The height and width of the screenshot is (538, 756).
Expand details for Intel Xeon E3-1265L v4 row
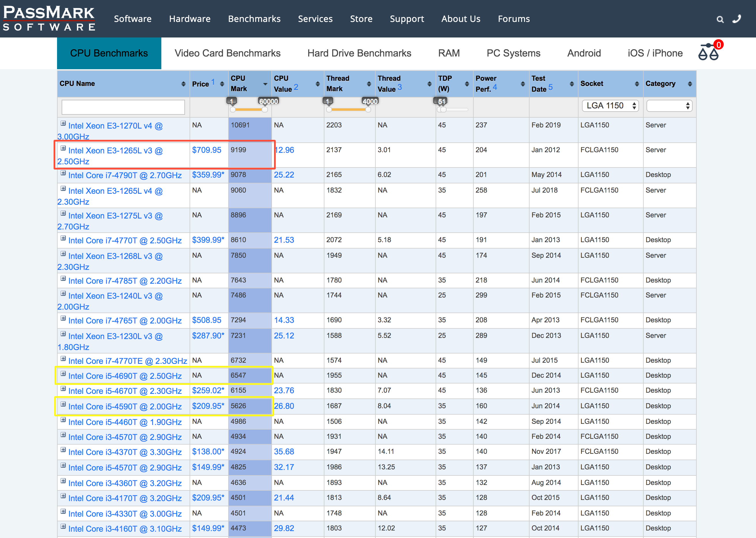(63, 189)
